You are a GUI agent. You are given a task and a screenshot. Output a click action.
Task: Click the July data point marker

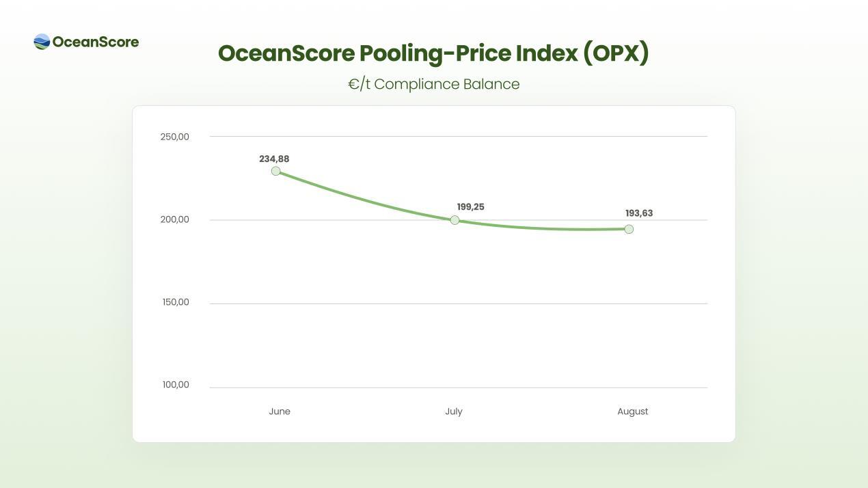(455, 220)
